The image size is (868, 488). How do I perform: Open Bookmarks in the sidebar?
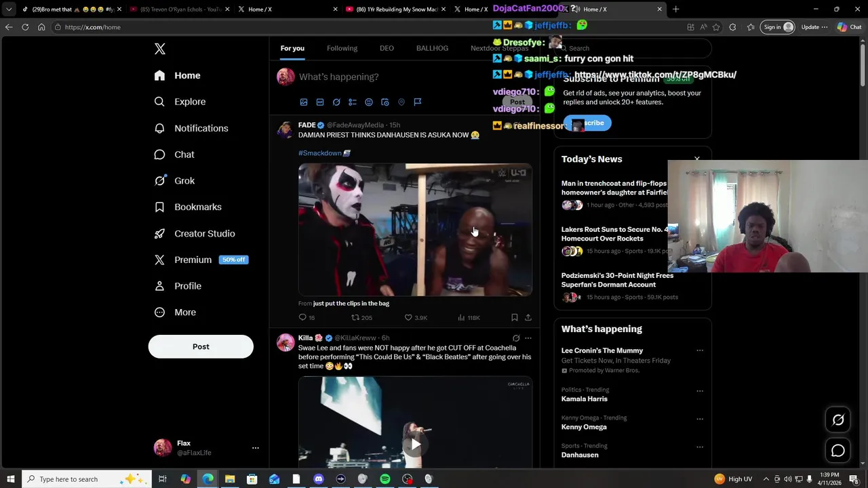coord(188,207)
